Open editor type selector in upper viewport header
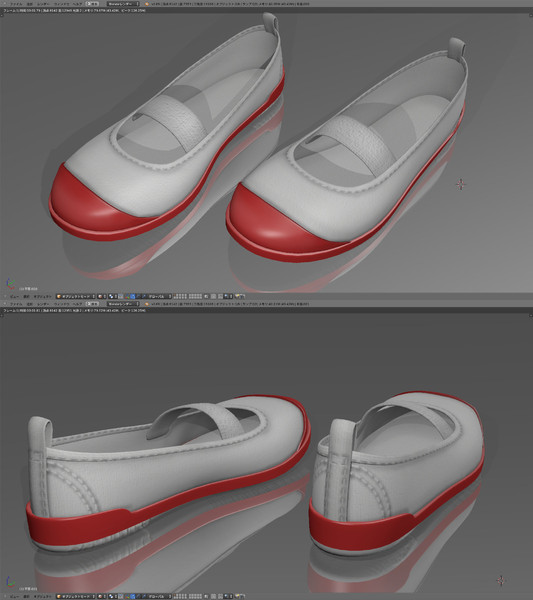This screenshot has height=600, width=533. tap(5, 296)
